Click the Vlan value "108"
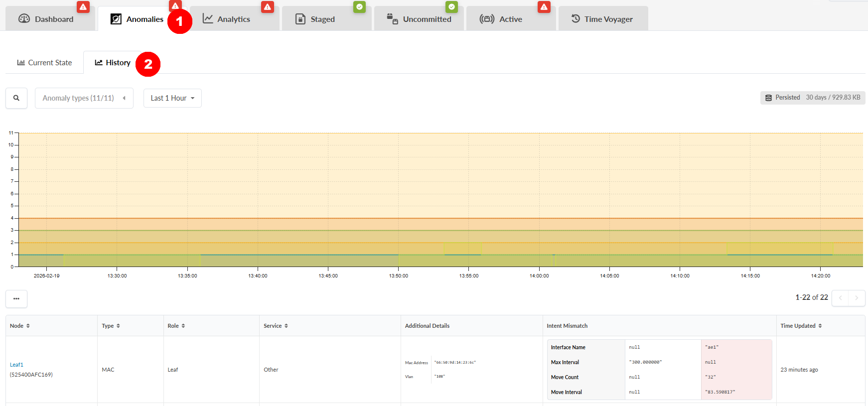The image size is (868, 406). pyautogui.click(x=439, y=377)
